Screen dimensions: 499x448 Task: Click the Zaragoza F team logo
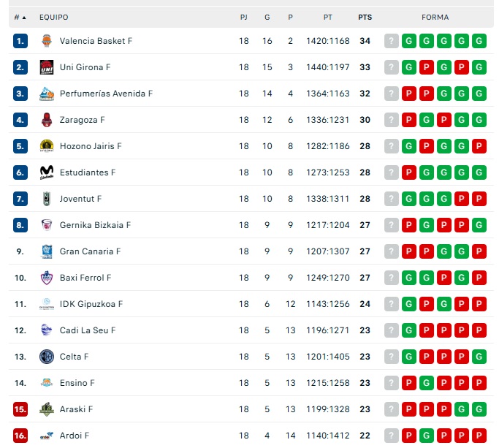[x=47, y=120]
